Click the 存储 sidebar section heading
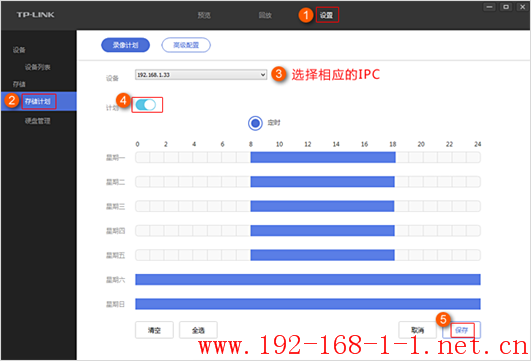 (x=19, y=84)
